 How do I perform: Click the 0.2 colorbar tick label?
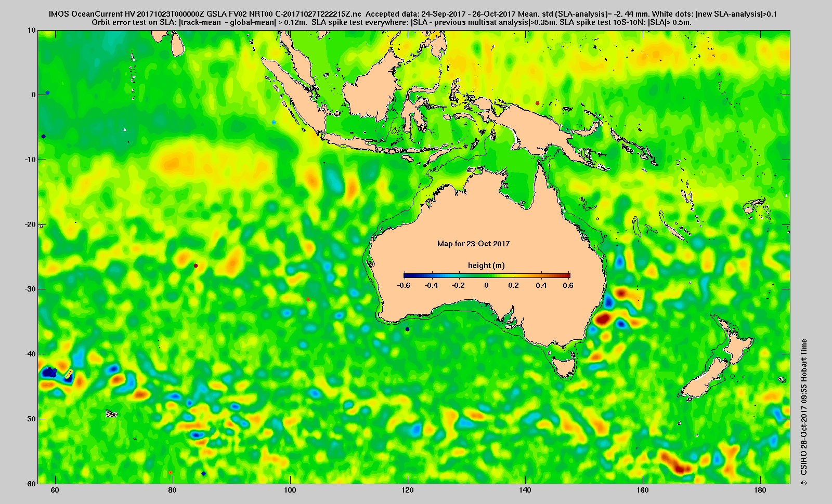pyautogui.click(x=514, y=285)
